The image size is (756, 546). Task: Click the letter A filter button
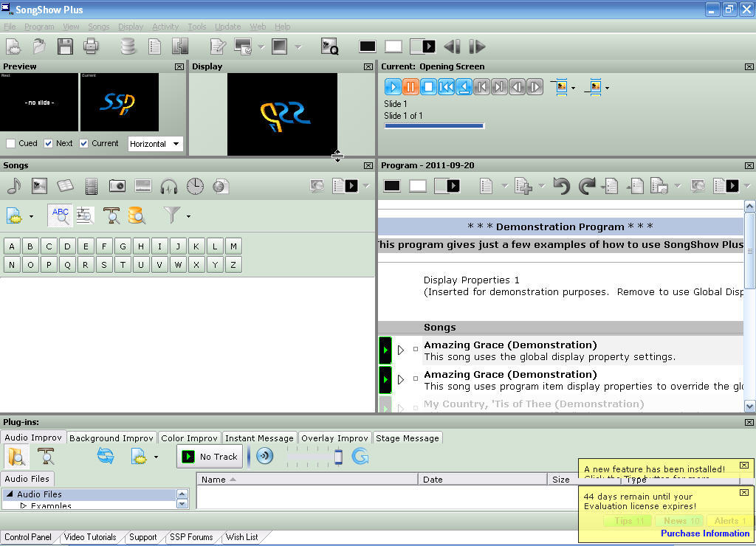click(x=12, y=246)
